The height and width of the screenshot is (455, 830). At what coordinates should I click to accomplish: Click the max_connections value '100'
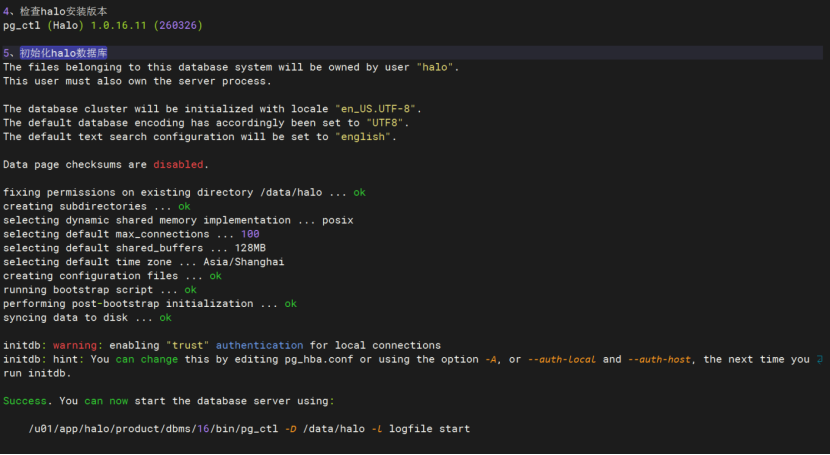point(250,234)
